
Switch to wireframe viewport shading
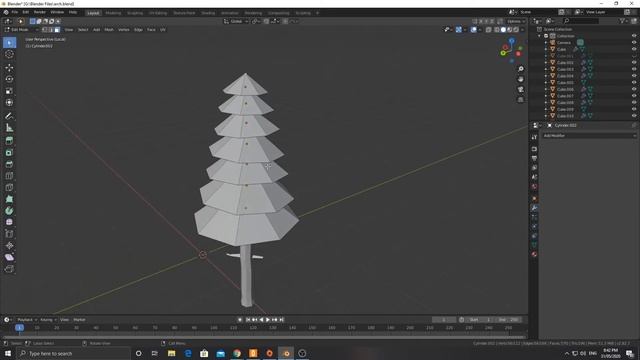(497, 30)
